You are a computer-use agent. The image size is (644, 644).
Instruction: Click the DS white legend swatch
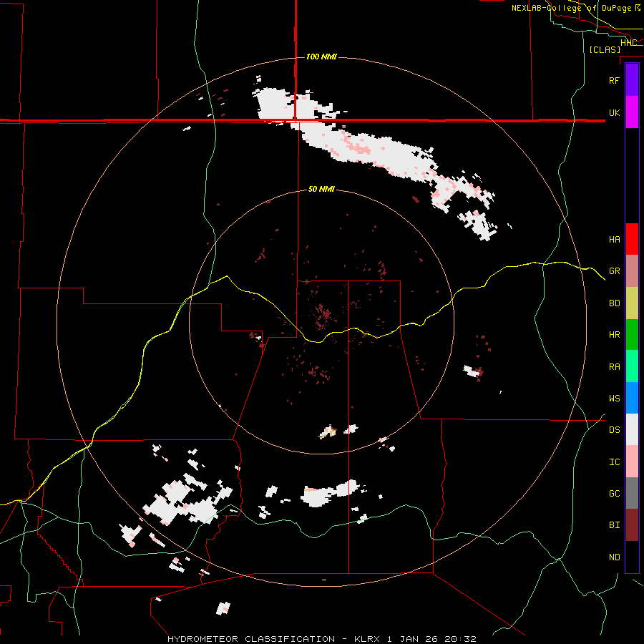coord(632,429)
